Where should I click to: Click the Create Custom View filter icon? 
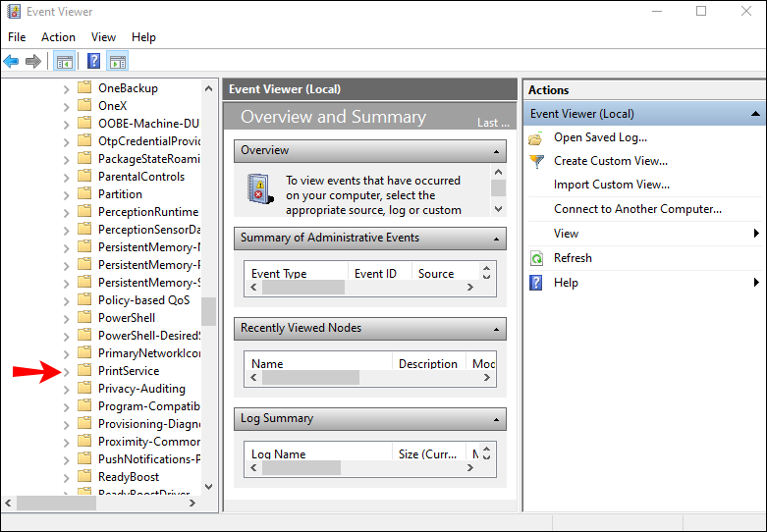(536, 161)
